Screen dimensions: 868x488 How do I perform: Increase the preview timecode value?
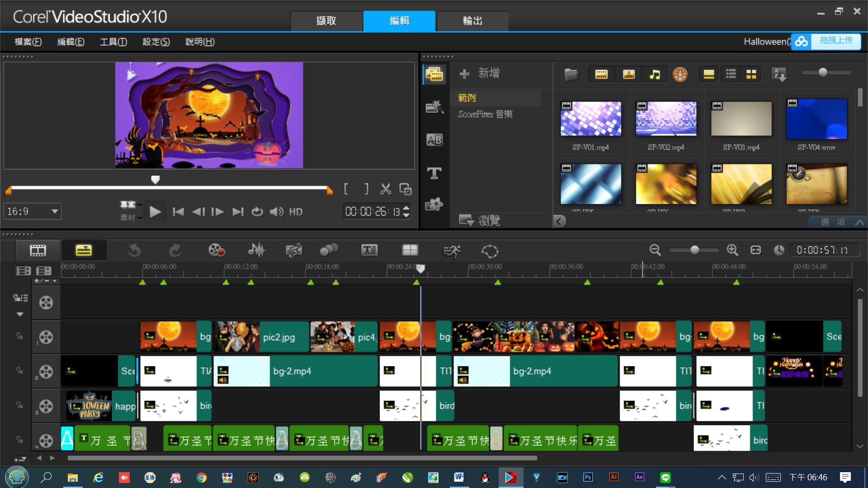click(x=406, y=208)
